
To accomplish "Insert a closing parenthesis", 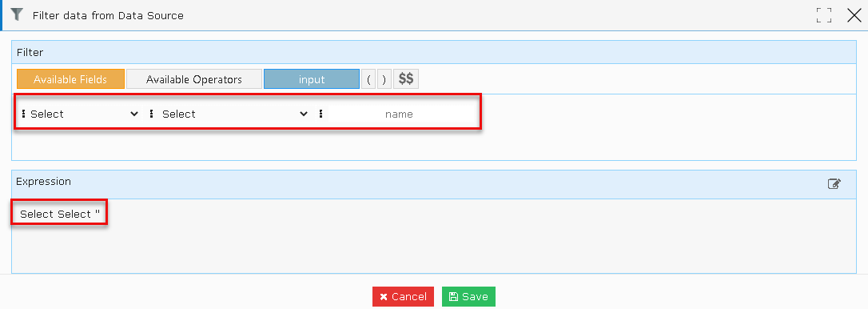I will (384, 78).
